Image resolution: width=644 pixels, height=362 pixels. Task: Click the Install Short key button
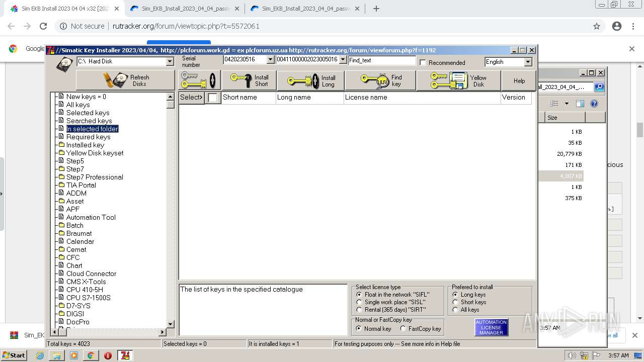[249, 80]
